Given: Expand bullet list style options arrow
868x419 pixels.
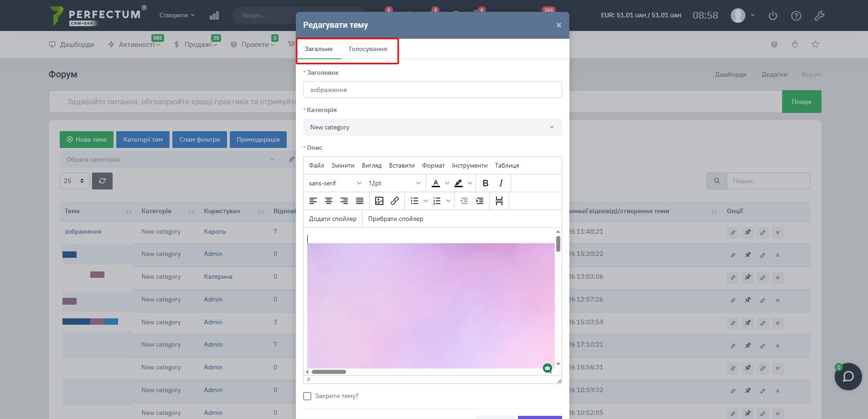Looking at the screenshot, I should pyautogui.click(x=425, y=201).
